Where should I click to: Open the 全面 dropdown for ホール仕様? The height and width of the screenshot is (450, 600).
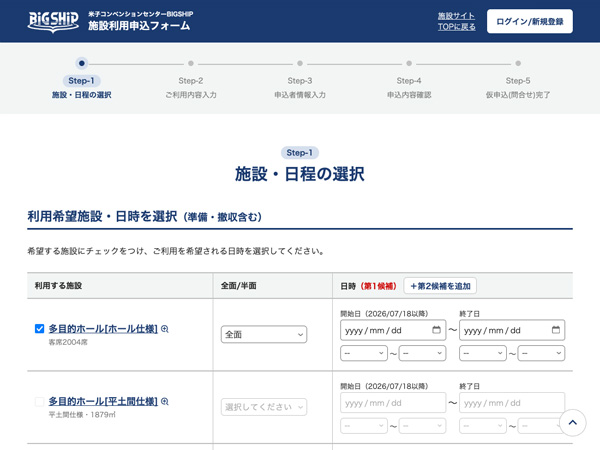click(264, 334)
